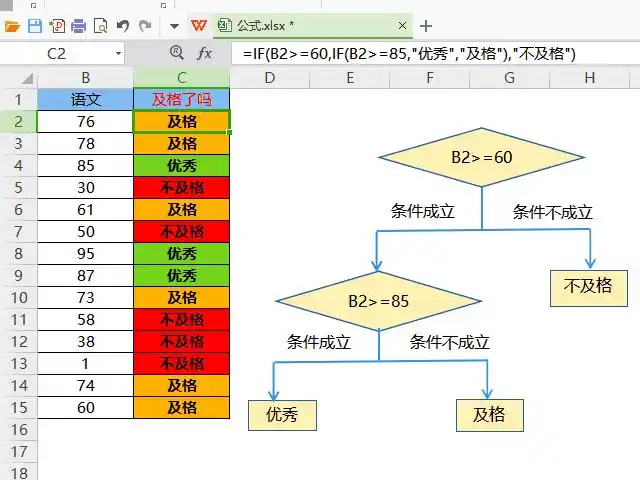Expand the Name Box dropdown arrow
640x480 pixels.
(118, 53)
